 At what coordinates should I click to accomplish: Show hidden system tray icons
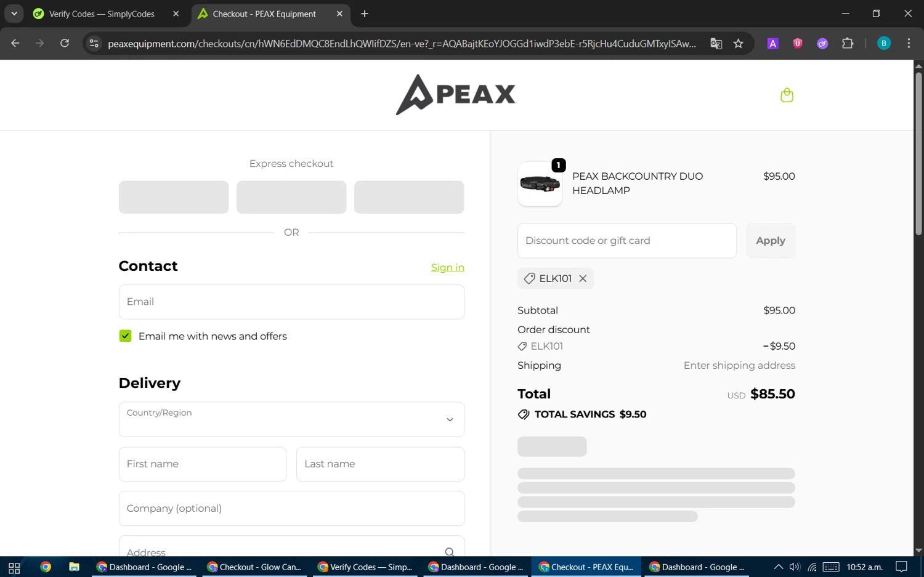coord(779,567)
